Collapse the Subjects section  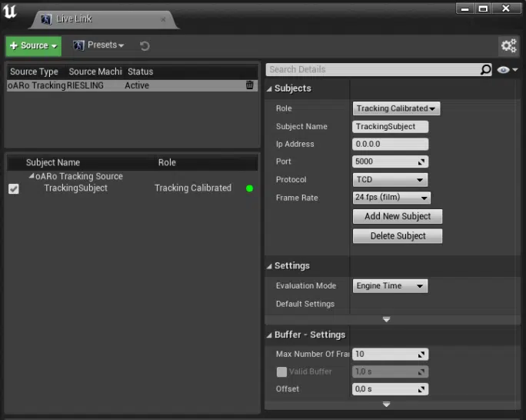click(x=270, y=88)
